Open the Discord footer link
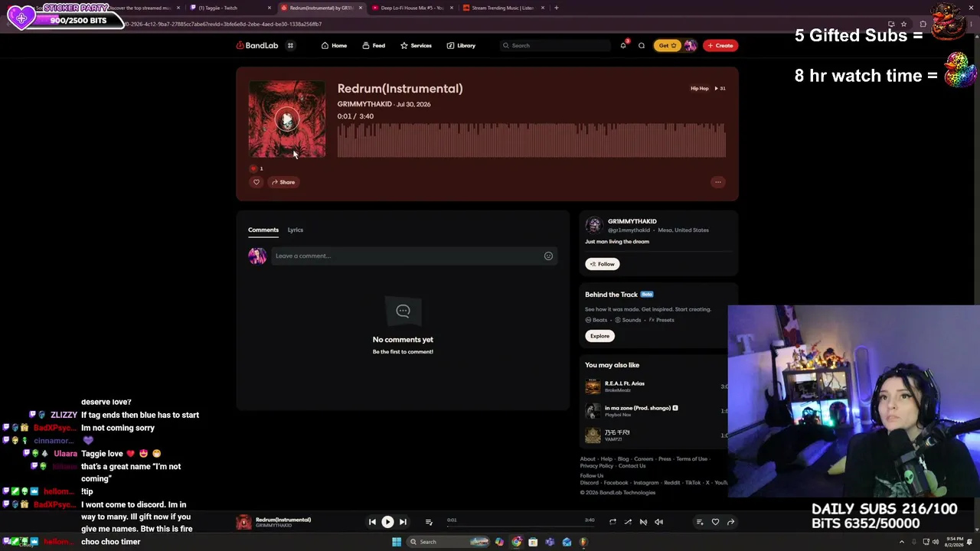Image resolution: width=980 pixels, height=551 pixels. click(x=590, y=483)
